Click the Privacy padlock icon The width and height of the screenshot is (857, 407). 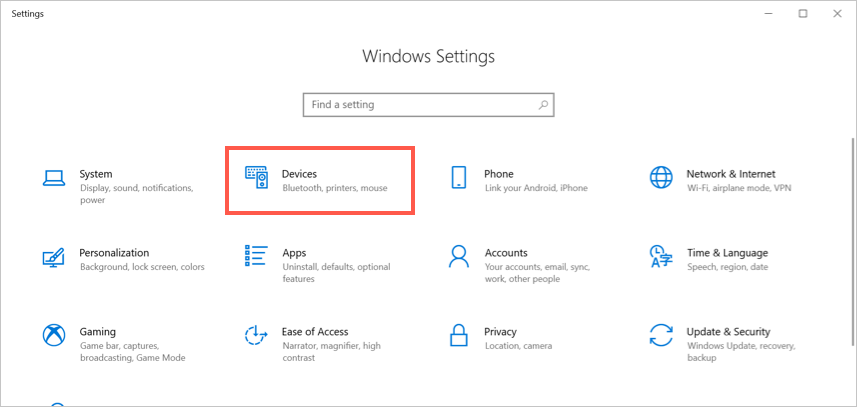[x=459, y=335]
